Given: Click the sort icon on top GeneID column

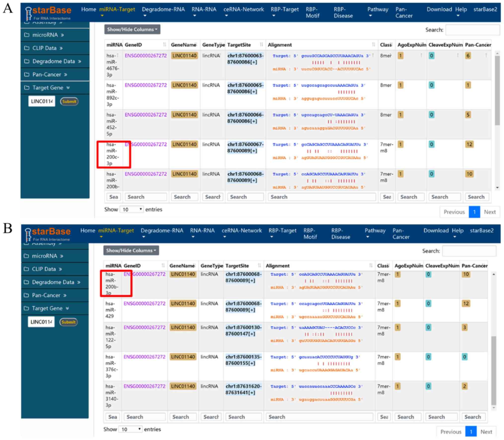Looking at the screenshot, I should [164, 45].
